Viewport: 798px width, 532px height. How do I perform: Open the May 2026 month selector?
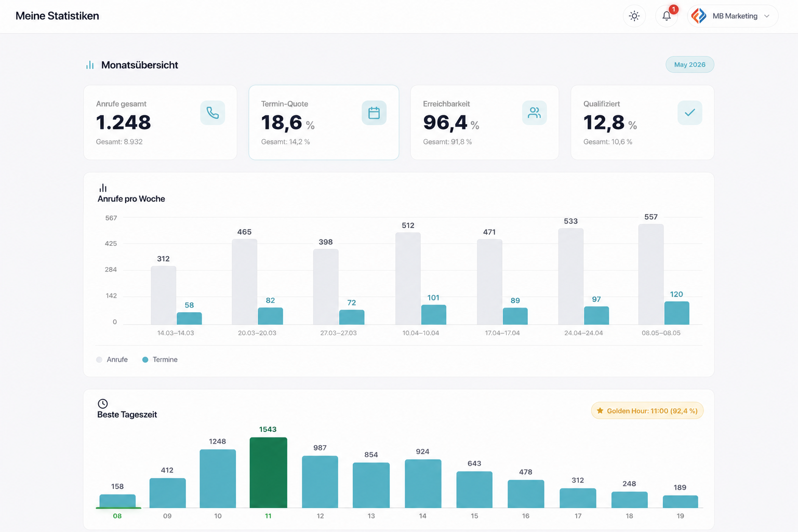coord(690,64)
